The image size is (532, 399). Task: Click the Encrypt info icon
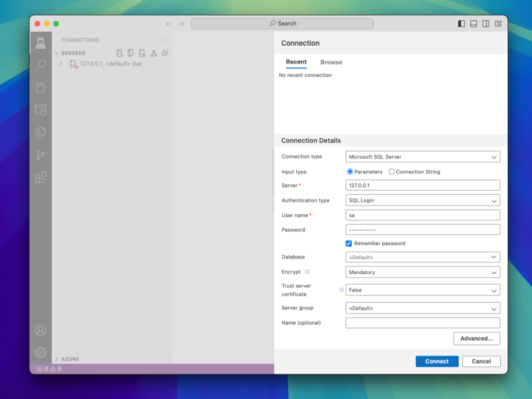point(307,272)
